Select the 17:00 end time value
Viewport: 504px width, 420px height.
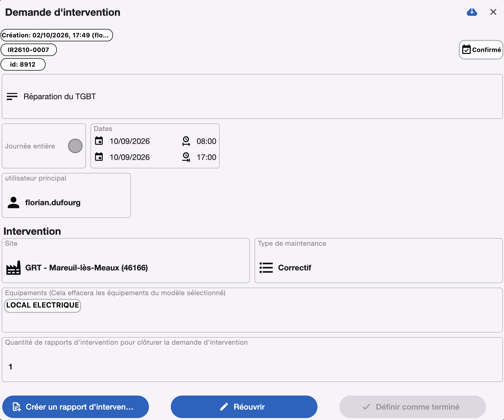click(x=206, y=157)
